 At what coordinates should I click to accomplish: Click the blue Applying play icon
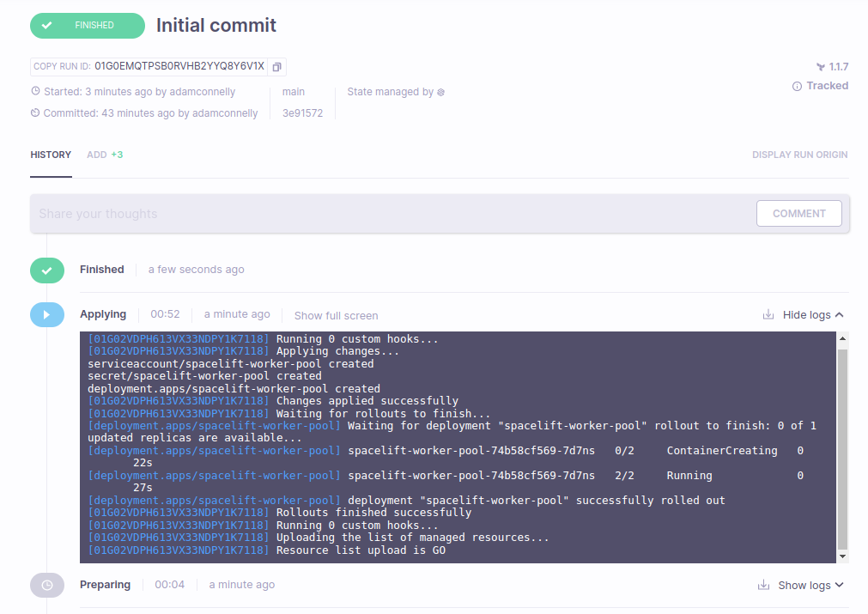click(x=47, y=315)
